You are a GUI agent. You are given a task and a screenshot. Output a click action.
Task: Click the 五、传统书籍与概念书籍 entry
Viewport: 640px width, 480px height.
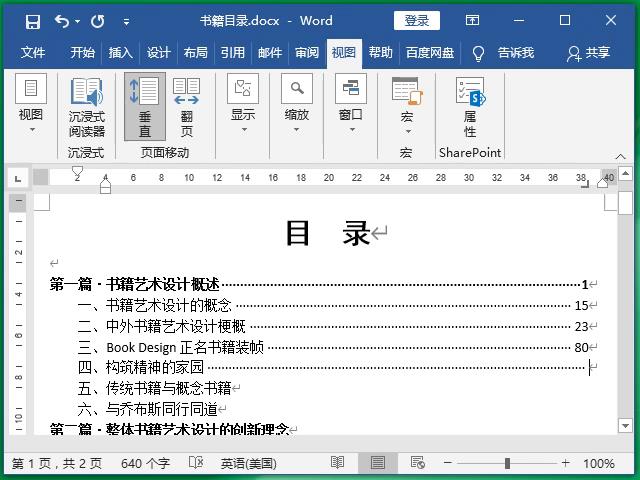click(155, 388)
